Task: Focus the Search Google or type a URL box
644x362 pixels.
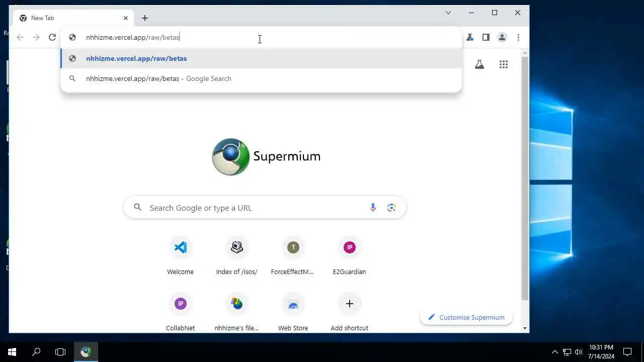Action: 265,208
